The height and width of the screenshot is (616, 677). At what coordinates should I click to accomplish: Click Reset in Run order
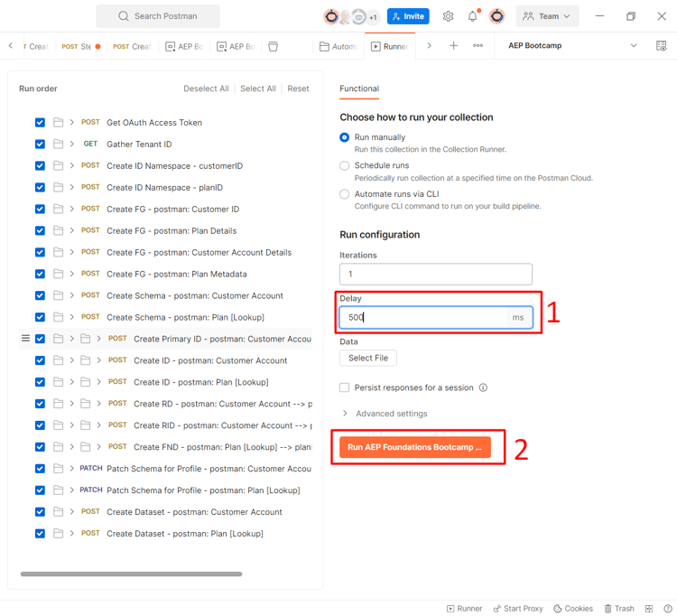299,89
